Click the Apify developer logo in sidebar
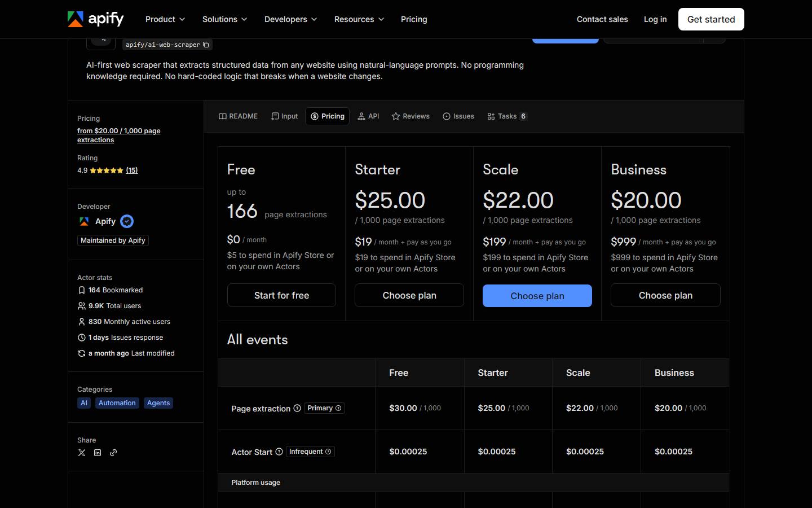 pos(84,221)
